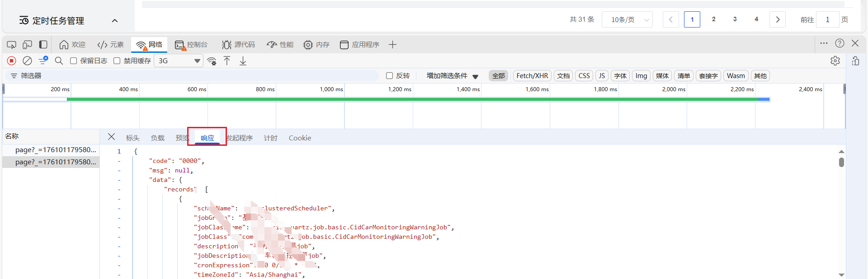Viewport: 868px width, 279px height.
Task: Filter by CSS requests
Action: coord(584,76)
